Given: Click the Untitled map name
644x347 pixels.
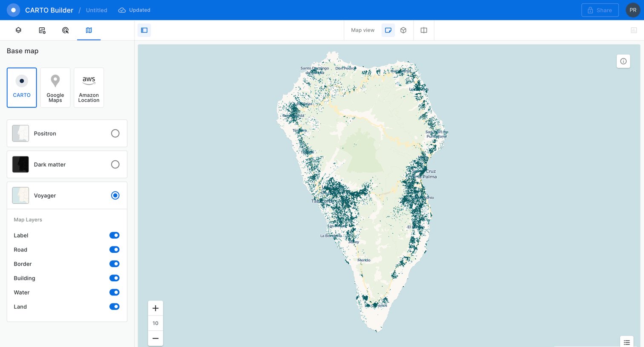Looking at the screenshot, I should click(97, 10).
